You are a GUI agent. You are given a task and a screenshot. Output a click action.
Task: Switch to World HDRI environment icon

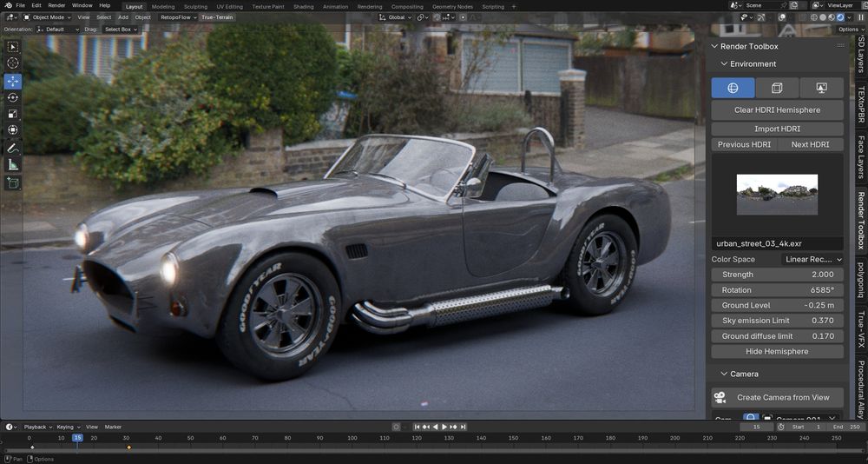733,88
